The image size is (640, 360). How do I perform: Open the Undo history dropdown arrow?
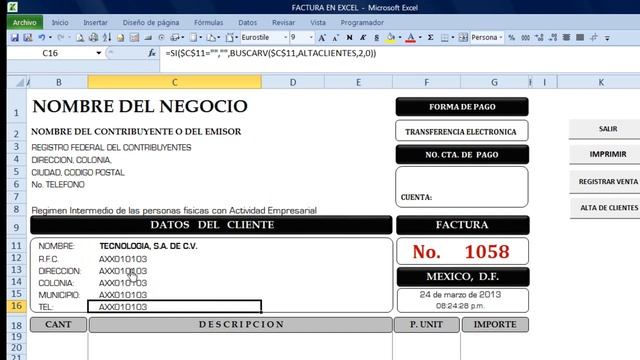point(50,38)
